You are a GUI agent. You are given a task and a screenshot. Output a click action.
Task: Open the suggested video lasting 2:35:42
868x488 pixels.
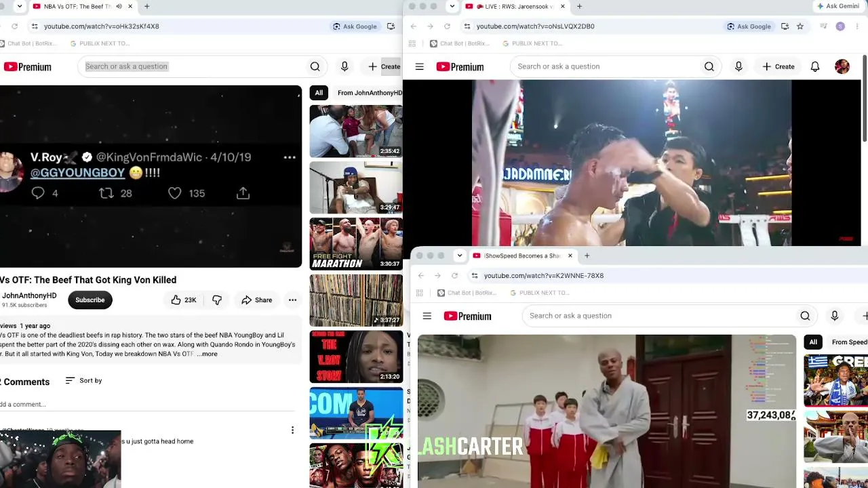tap(356, 131)
